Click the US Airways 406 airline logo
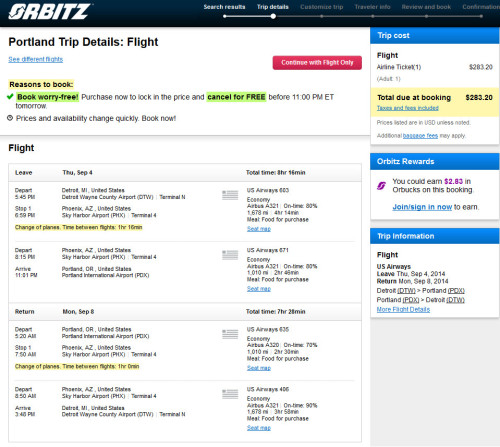This screenshot has width=500, height=447. click(x=230, y=394)
